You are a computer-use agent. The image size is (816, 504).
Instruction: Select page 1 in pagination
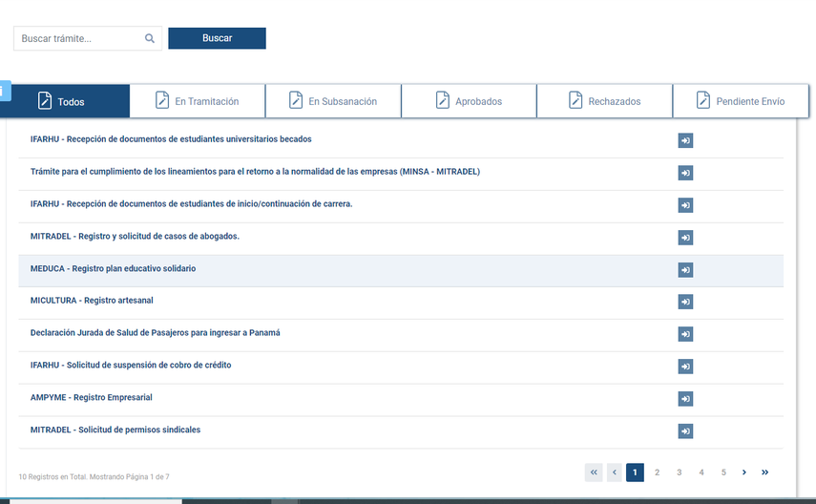(x=635, y=472)
